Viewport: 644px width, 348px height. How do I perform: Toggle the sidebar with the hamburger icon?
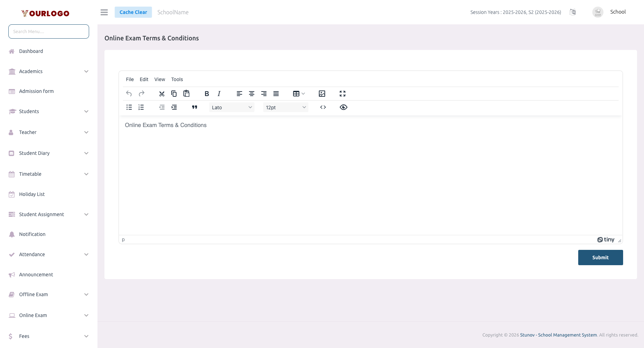104,12
